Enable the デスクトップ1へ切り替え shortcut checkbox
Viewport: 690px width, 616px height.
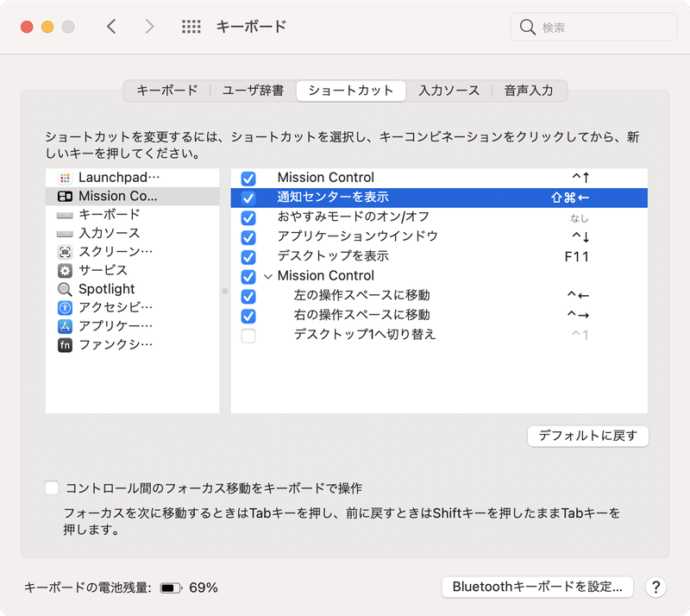pos(248,336)
